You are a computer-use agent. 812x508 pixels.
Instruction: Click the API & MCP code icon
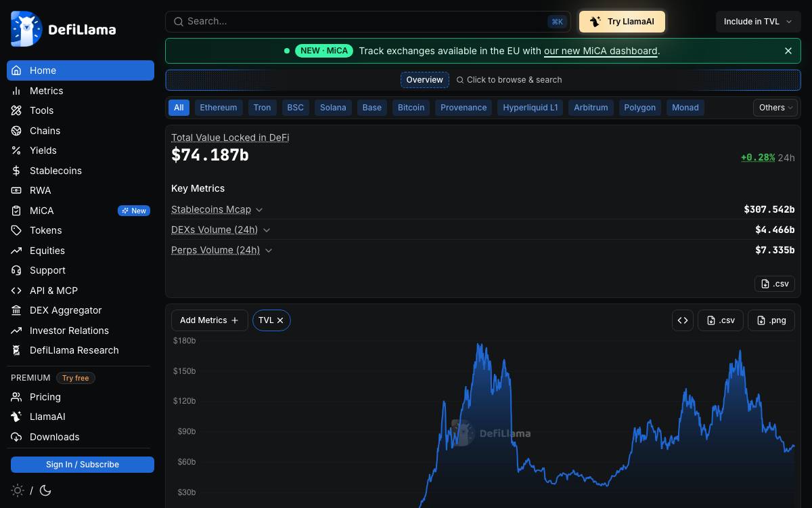click(x=16, y=291)
